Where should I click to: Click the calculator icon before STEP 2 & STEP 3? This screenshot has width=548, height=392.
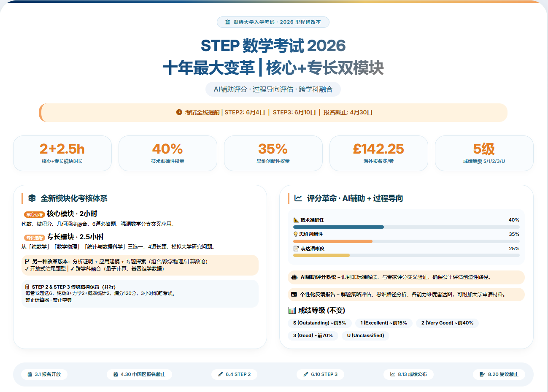(27, 287)
